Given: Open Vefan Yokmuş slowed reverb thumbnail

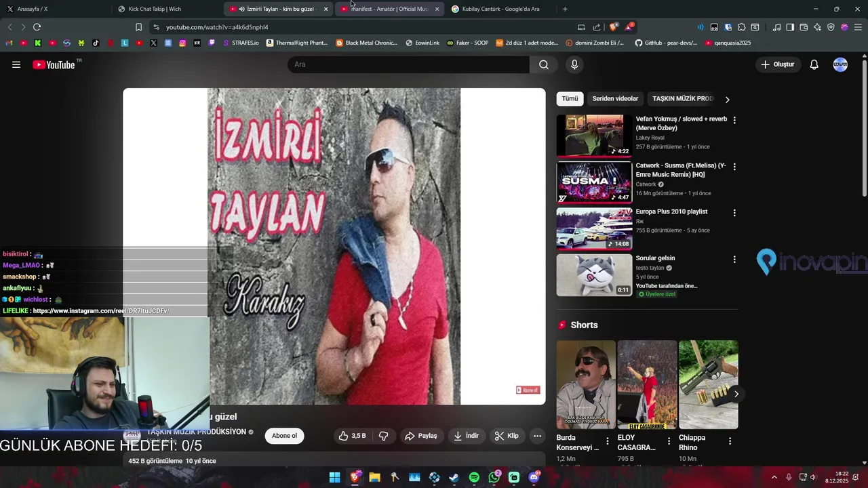Looking at the screenshot, I should point(594,136).
